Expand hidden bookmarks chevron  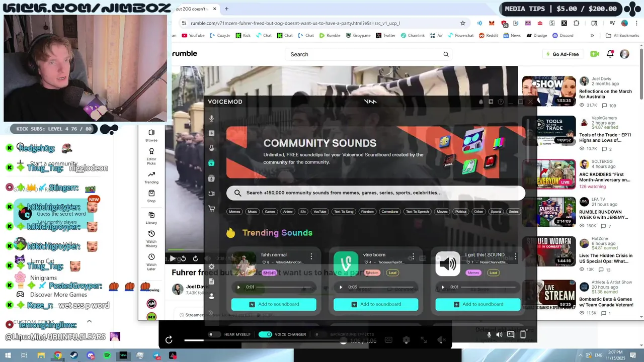click(x=592, y=36)
